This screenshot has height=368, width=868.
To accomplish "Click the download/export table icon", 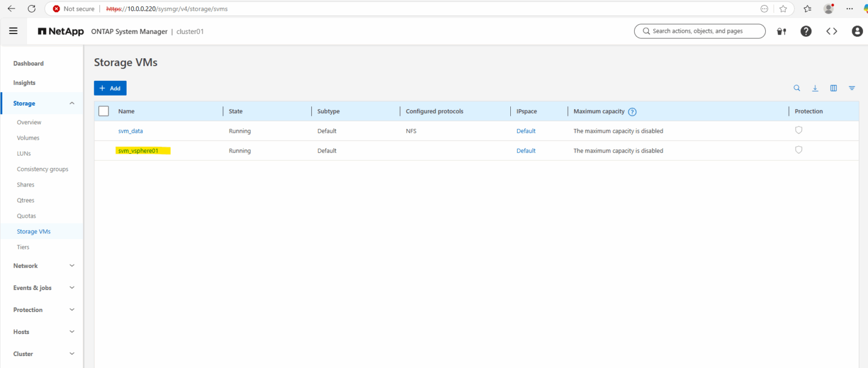I will pos(815,88).
